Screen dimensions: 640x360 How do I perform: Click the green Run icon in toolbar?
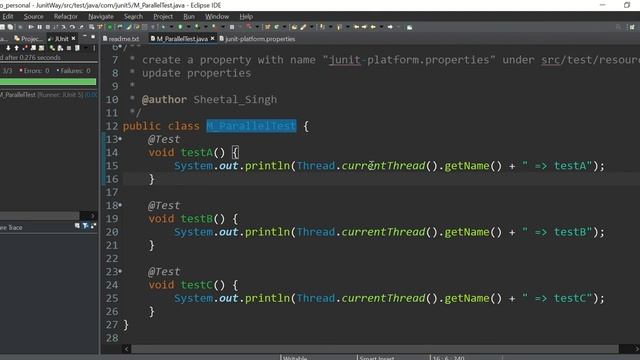click(x=180, y=27)
